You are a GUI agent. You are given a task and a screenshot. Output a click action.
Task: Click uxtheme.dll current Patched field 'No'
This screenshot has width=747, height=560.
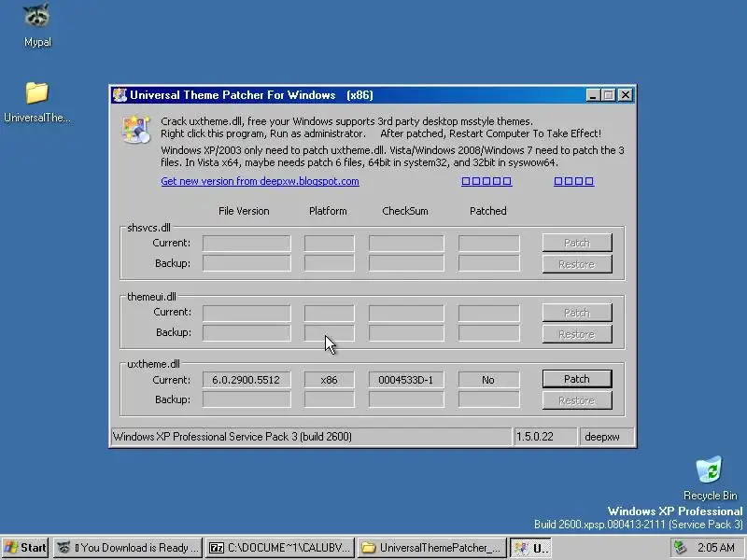[x=488, y=380]
